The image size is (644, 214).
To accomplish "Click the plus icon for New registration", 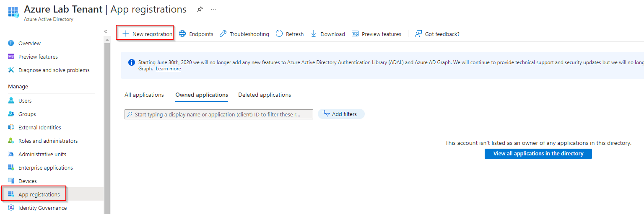I will tap(125, 34).
